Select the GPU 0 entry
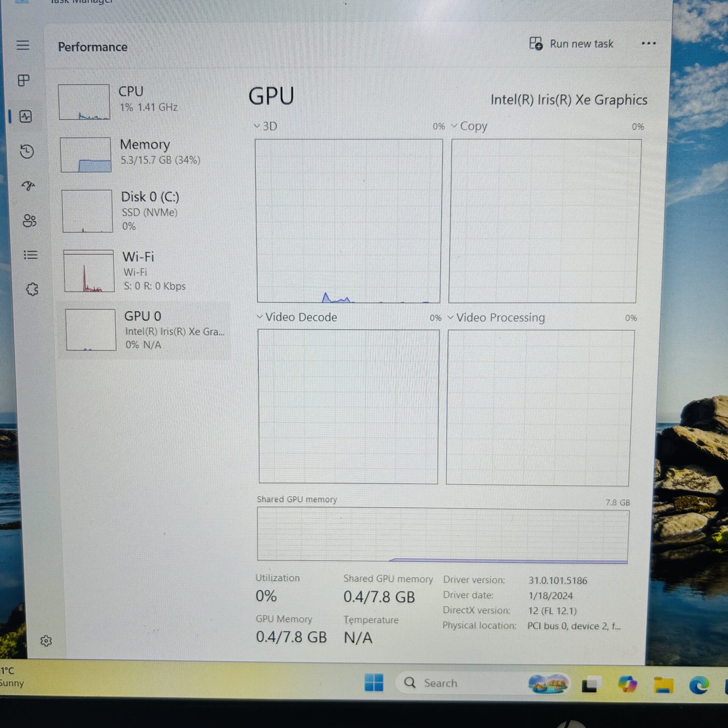This screenshot has height=728, width=728. (144, 330)
